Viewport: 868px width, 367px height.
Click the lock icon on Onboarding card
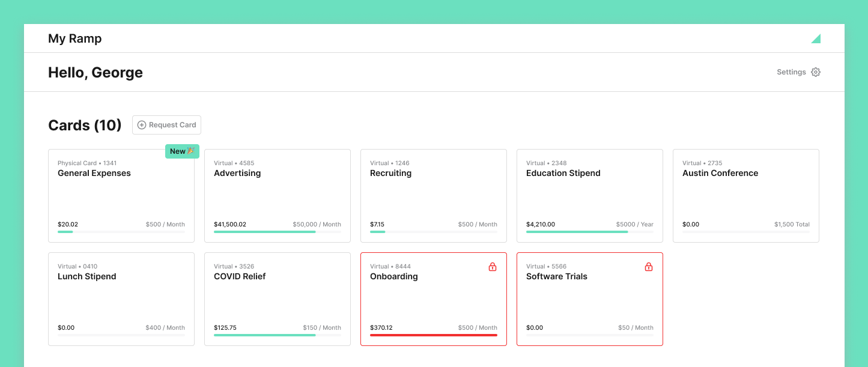(493, 267)
